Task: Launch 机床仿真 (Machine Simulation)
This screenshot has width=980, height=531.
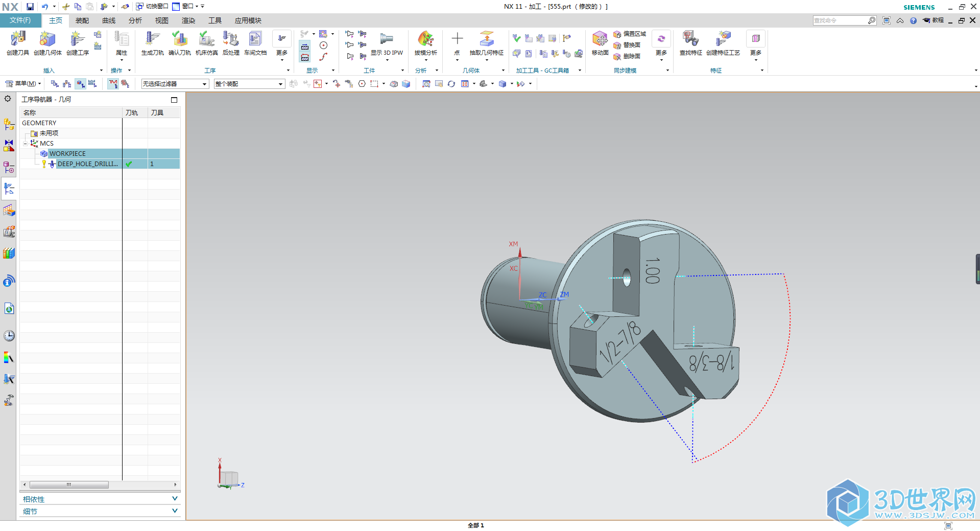Action: [206, 43]
